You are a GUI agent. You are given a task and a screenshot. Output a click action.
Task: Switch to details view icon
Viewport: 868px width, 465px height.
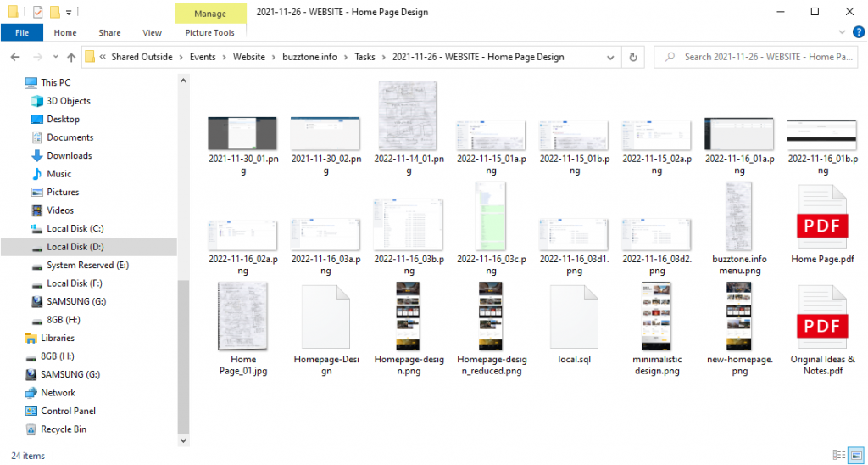[x=838, y=456]
